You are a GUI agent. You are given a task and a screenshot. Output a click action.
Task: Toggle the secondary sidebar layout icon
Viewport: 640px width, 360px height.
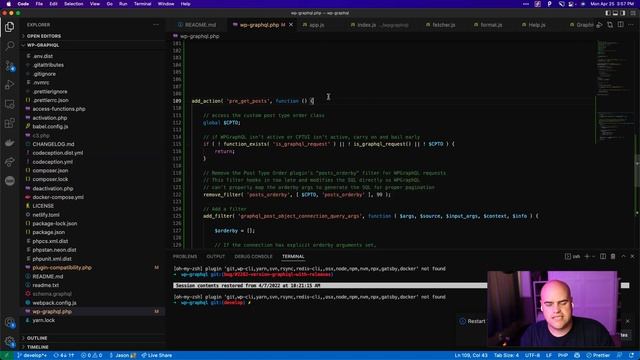(622, 13)
